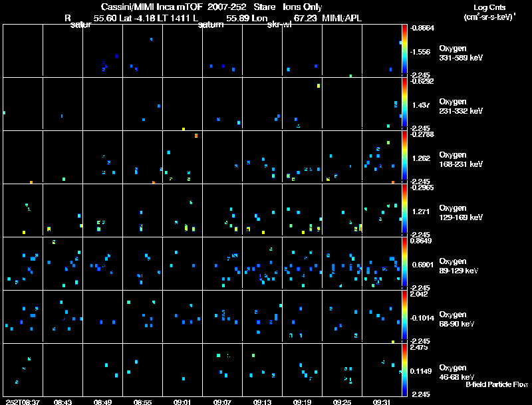Screen dimensions: 532x405
Task: Click the -0.2965 colorbar value
Action: tap(422, 188)
